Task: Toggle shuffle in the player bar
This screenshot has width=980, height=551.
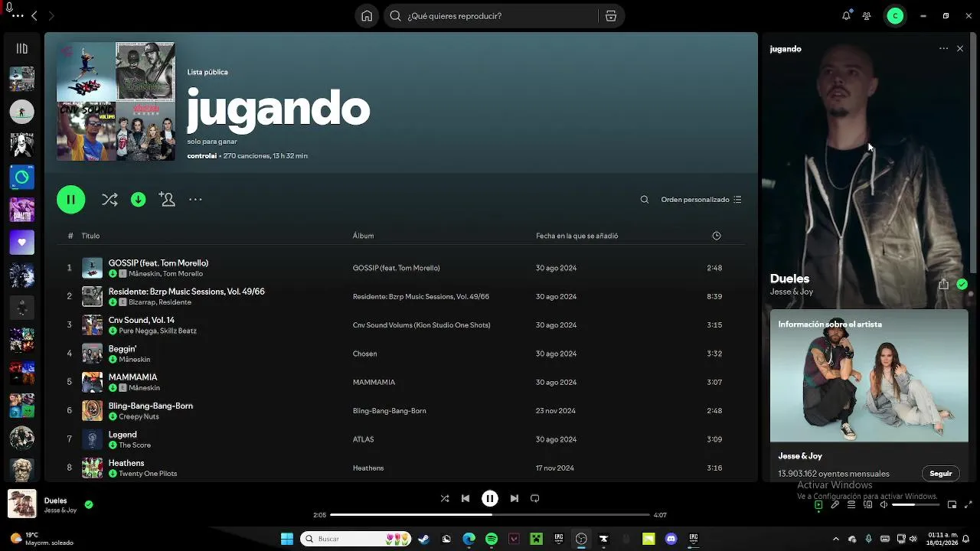Action: click(445, 498)
